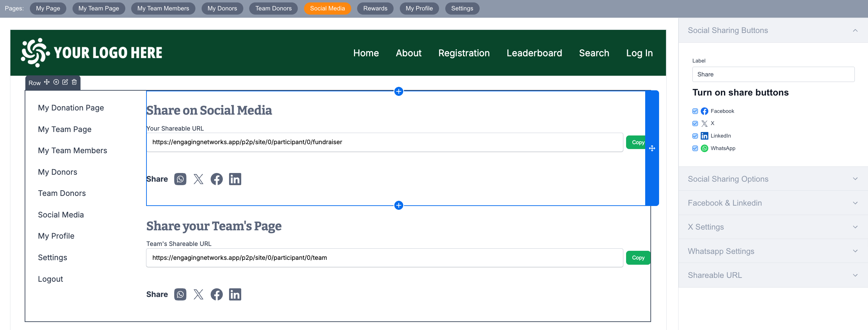Open the My Team Page tab at the top
Image resolution: width=868 pixels, height=330 pixels.
click(x=99, y=8)
